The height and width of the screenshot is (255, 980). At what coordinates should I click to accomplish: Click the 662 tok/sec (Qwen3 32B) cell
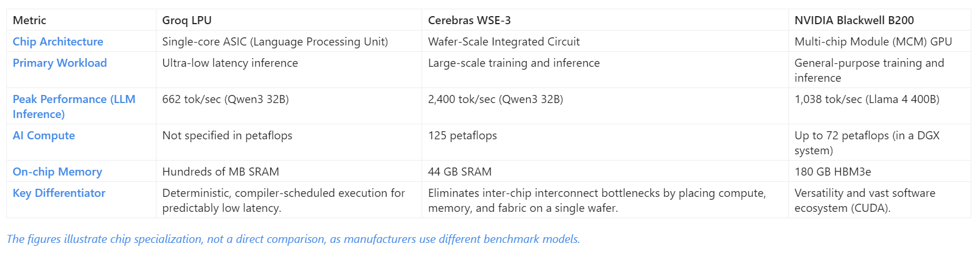pos(289,106)
